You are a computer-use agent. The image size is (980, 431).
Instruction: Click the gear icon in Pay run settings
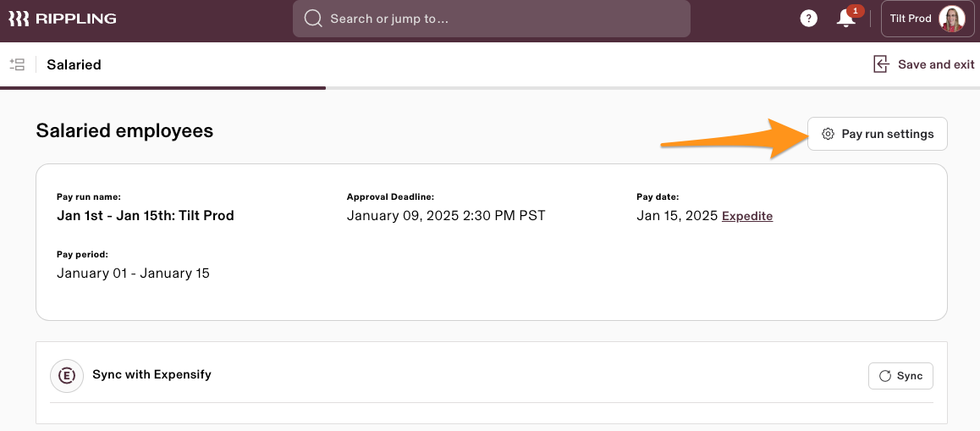(829, 134)
